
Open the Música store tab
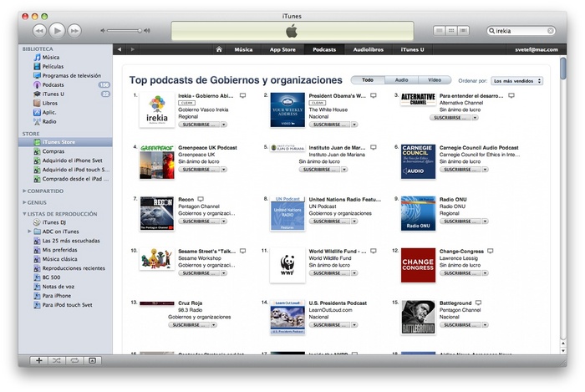click(x=243, y=49)
